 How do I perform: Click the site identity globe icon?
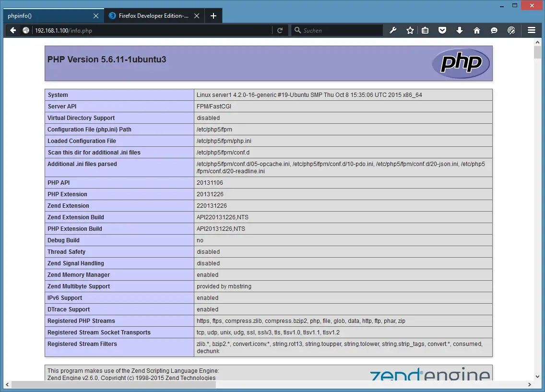coord(26,31)
